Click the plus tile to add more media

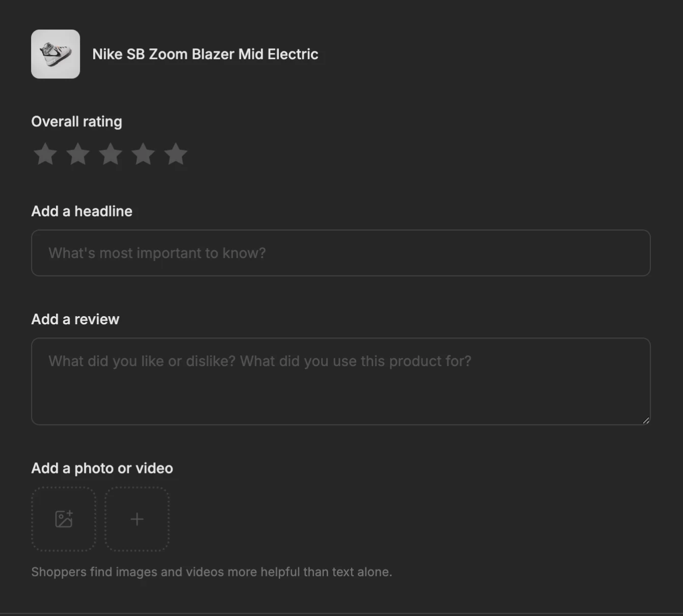pyautogui.click(x=136, y=520)
